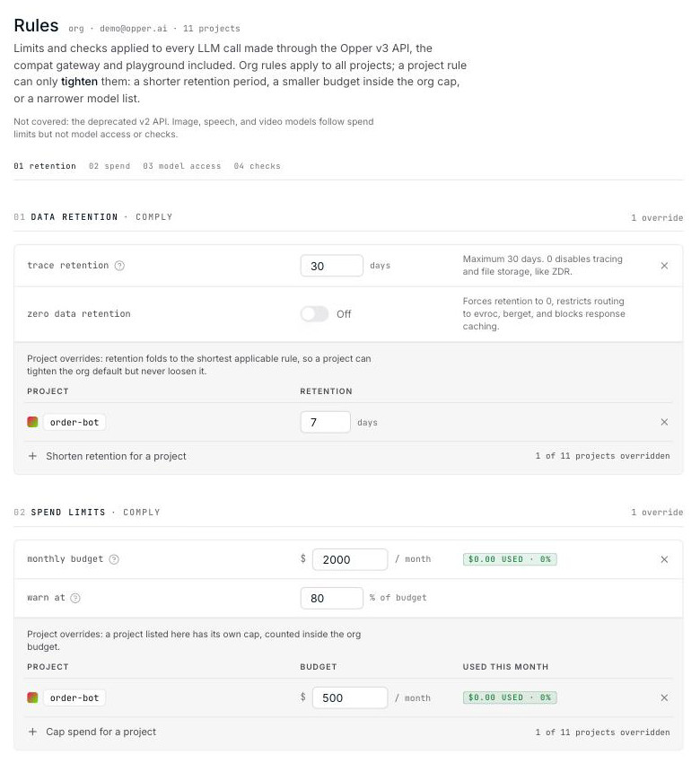Image resolution: width=700 pixels, height=763 pixels.
Task: Click 'org · demo@opper.ai · 11 projects' text
Action: pos(154,28)
